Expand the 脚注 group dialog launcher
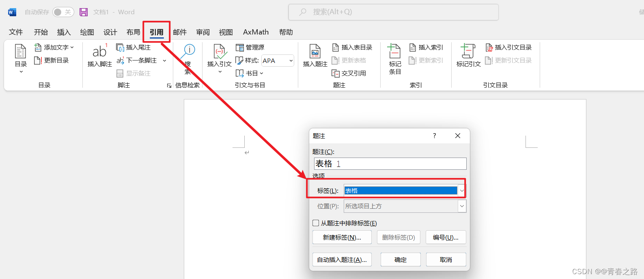Viewport: 644px width, 279px height. pos(169,86)
